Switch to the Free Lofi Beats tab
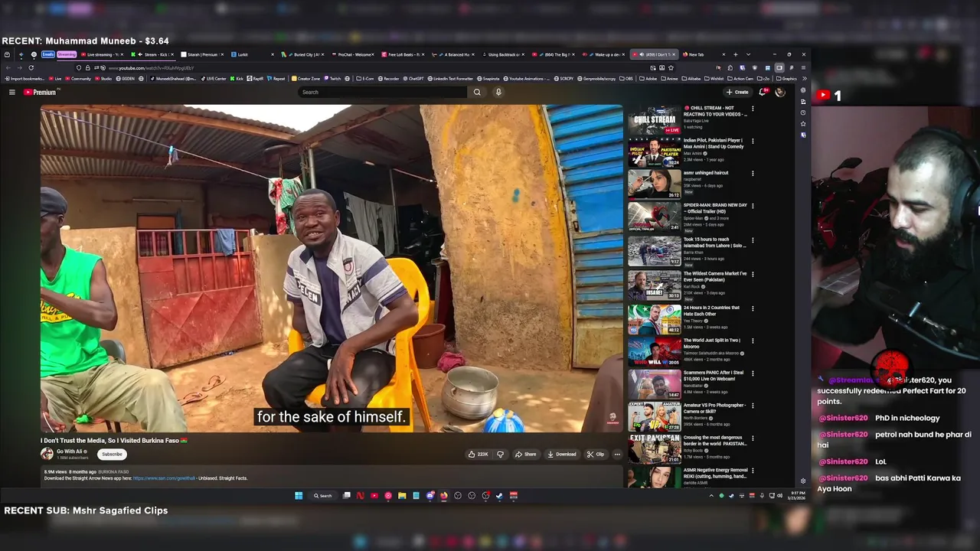The image size is (980, 551). (401, 54)
